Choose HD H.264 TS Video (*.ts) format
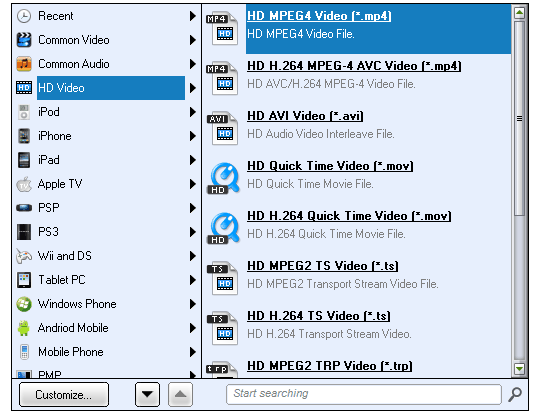The image size is (544, 417). point(358,329)
